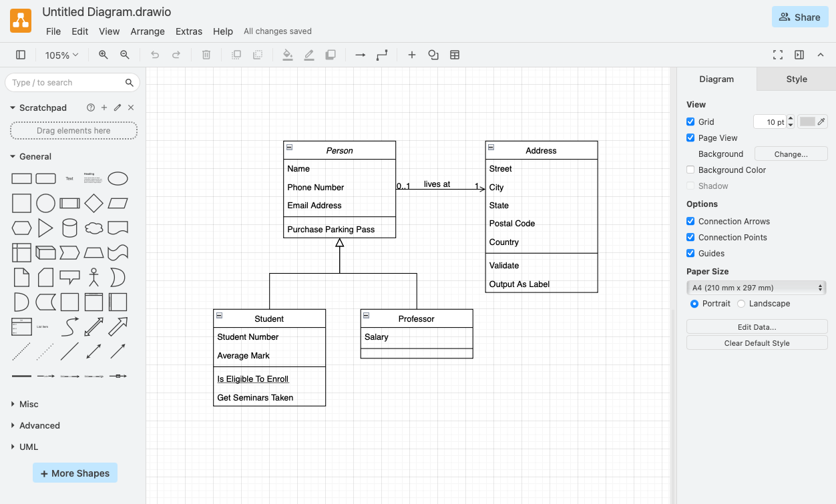Select the cylinder shape in General palette
836x504 pixels.
[69, 228]
